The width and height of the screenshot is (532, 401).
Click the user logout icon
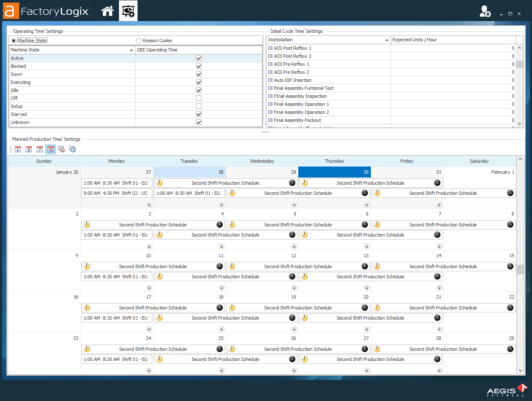click(x=485, y=12)
